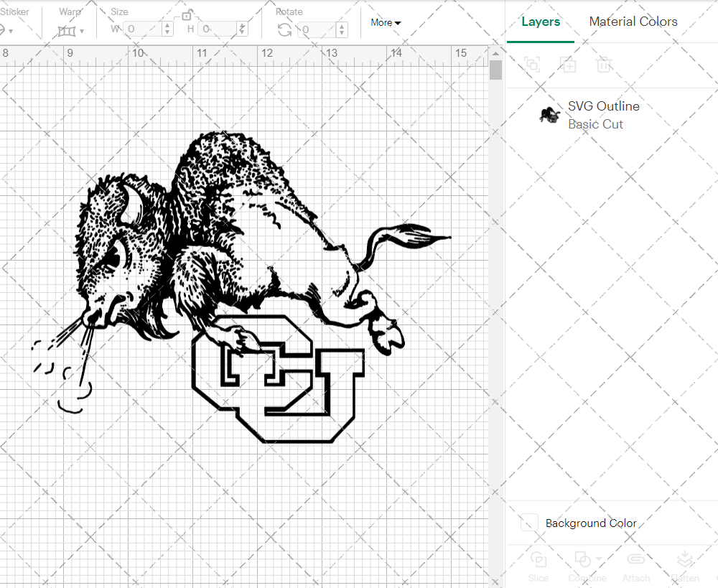718x588 pixels.
Task: Click the Basic Cut operation label
Action: tap(595, 124)
